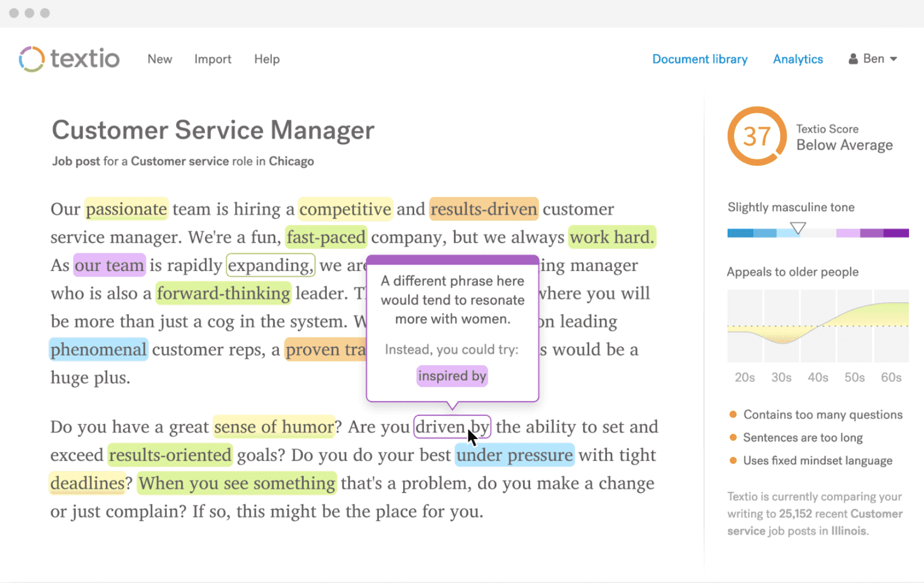924x583 pixels.
Task: Click the highlighted word 'passionate'
Action: point(126,209)
